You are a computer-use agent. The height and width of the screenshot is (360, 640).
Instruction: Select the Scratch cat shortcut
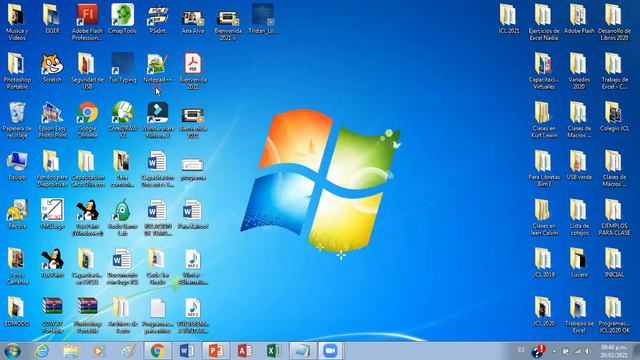tap(52, 68)
